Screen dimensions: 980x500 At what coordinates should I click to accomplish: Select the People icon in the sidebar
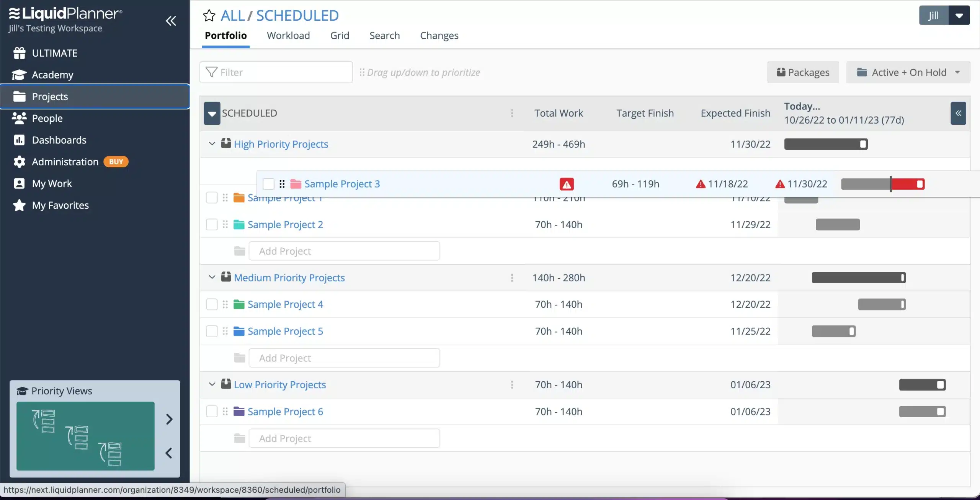point(19,118)
